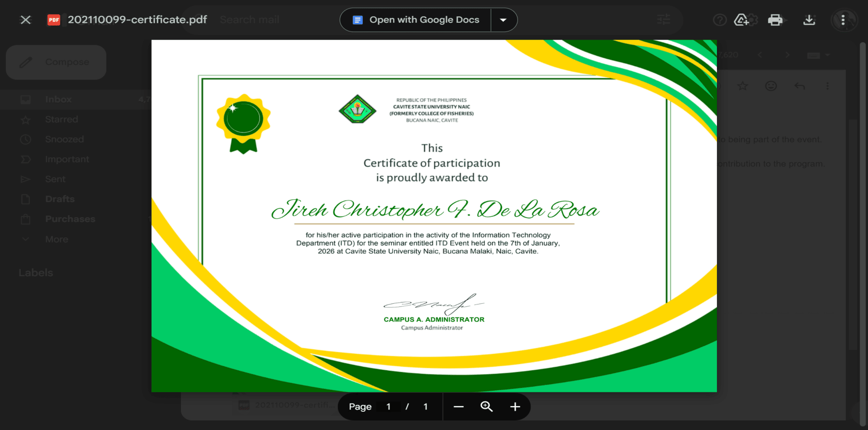Image resolution: width=868 pixels, height=430 pixels.
Task: Click the magnifier fit-zoom icon
Action: click(487, 407)
